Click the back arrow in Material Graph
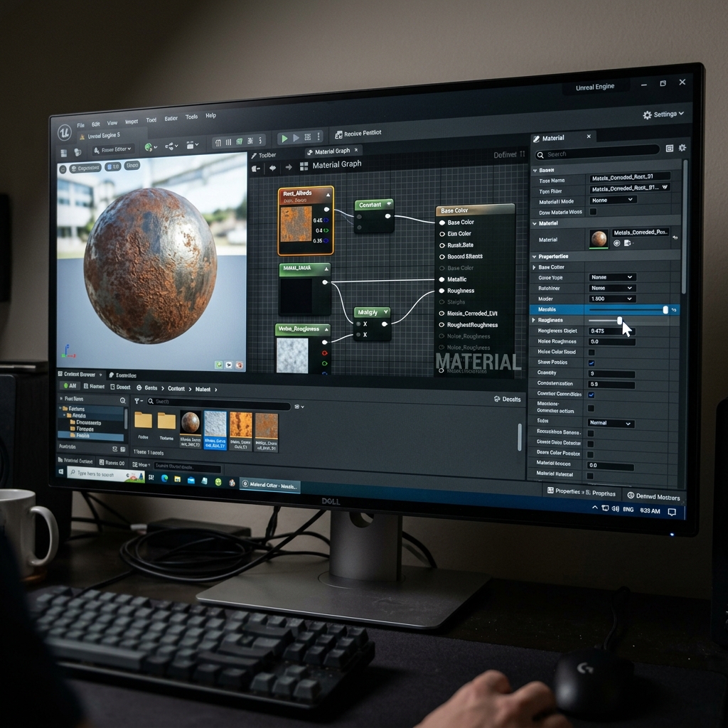This screenshot has width=728, height=728. pos(272,168)
